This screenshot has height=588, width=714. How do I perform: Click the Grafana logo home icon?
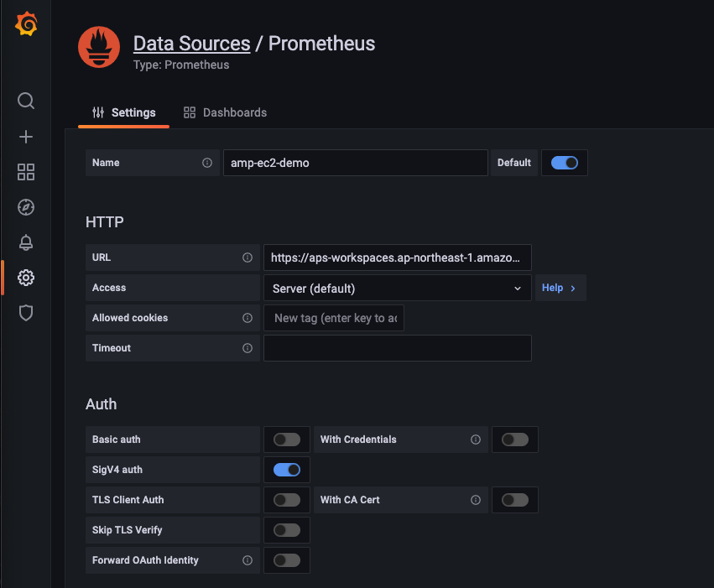(26, 25)
